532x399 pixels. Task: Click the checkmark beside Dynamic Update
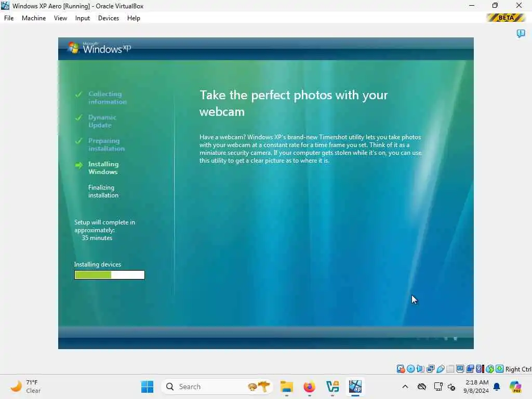point(79,118)
